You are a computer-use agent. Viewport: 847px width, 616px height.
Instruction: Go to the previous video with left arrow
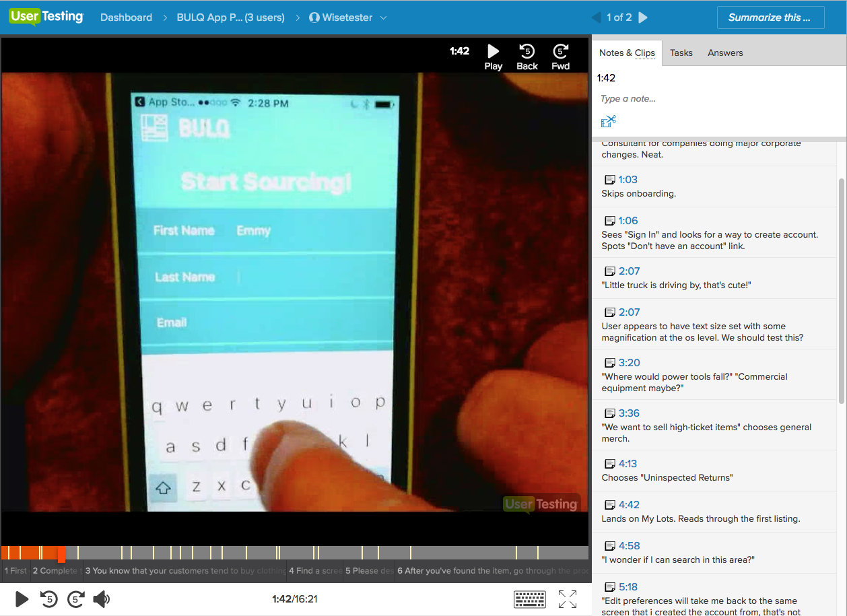[x=596, y=18]
